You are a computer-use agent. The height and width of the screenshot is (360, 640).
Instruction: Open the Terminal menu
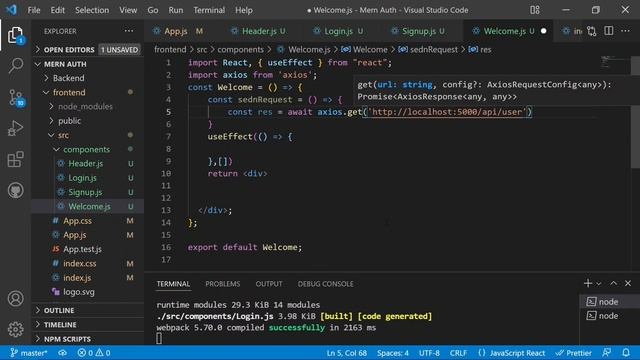(209, 10)
